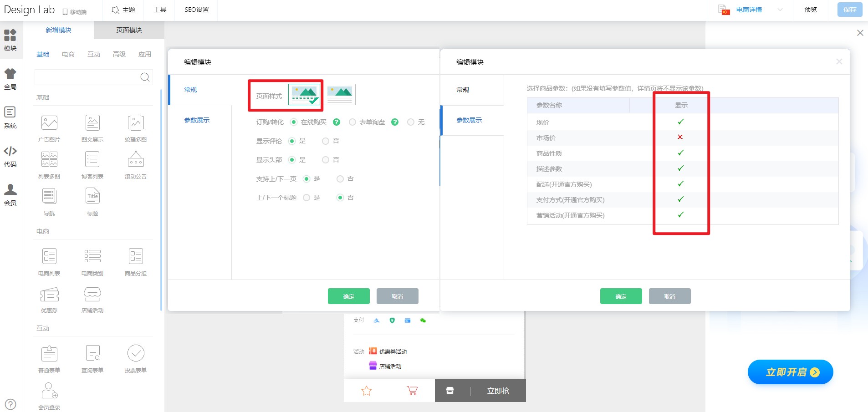Add the 标题 module
Image resolution: width=868 pixels, height=412 pixels.
[x=92, y=202]
